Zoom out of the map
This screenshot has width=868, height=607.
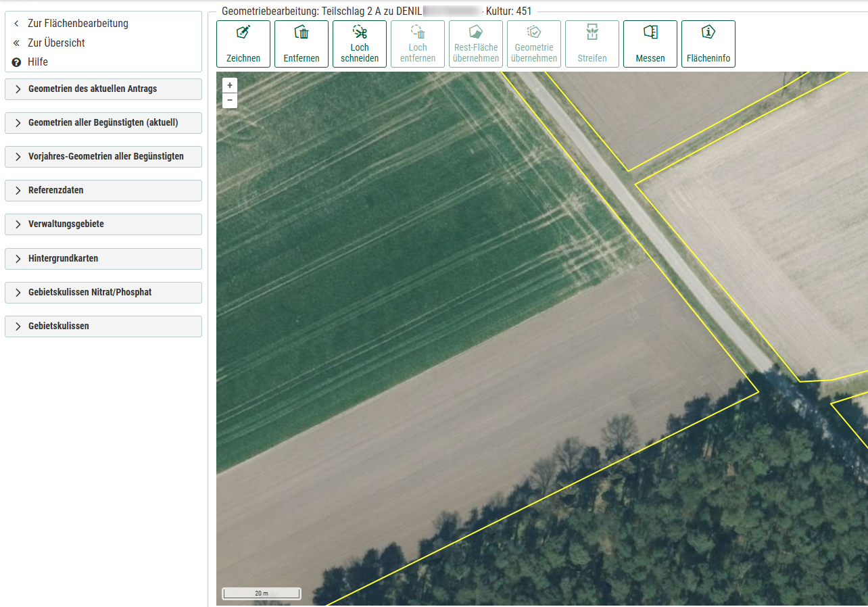[x=230, y=101]
